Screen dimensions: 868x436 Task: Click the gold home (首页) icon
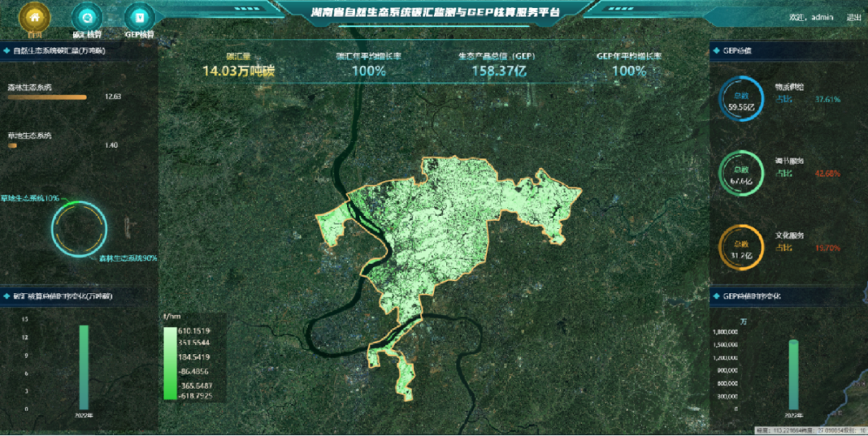pyautogui.click(x=35, y=16)
